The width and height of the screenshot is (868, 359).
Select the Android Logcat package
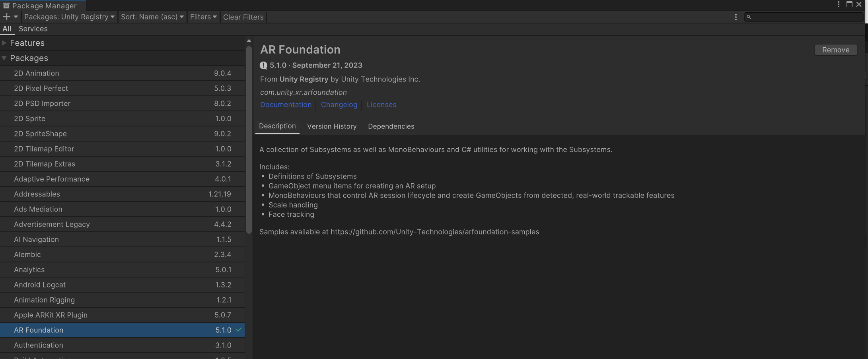pos(122,285)
